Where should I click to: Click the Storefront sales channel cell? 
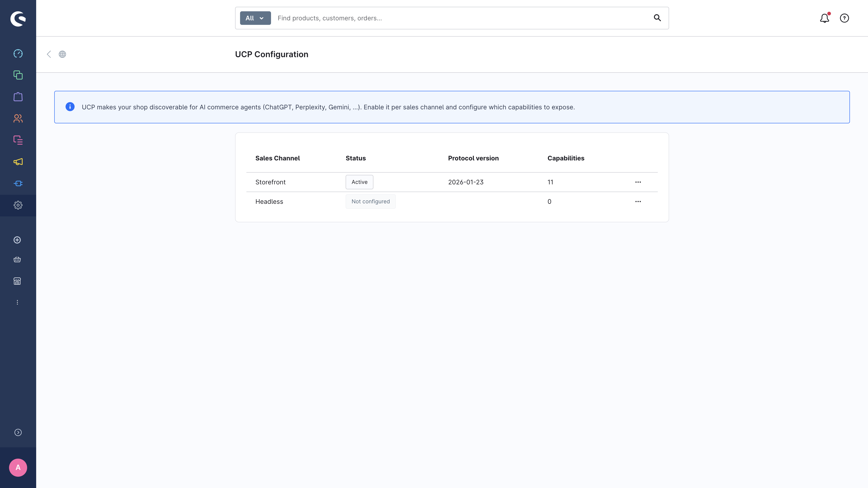(270, 182)
